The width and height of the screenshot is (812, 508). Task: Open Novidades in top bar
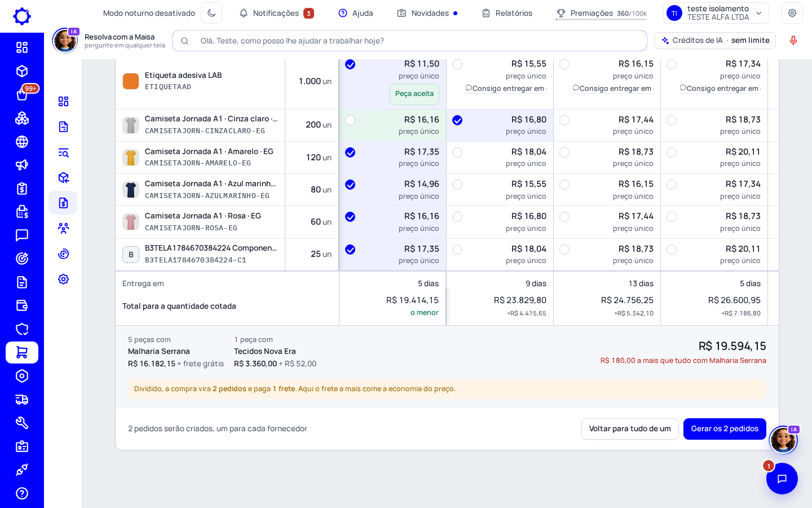(x=427, y=13)
